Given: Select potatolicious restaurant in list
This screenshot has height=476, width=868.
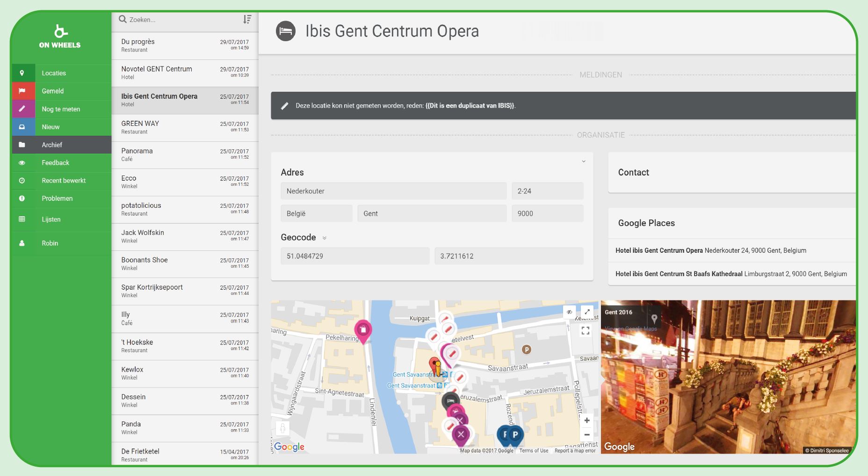Looking at the screenshot, I should point(185,210).
